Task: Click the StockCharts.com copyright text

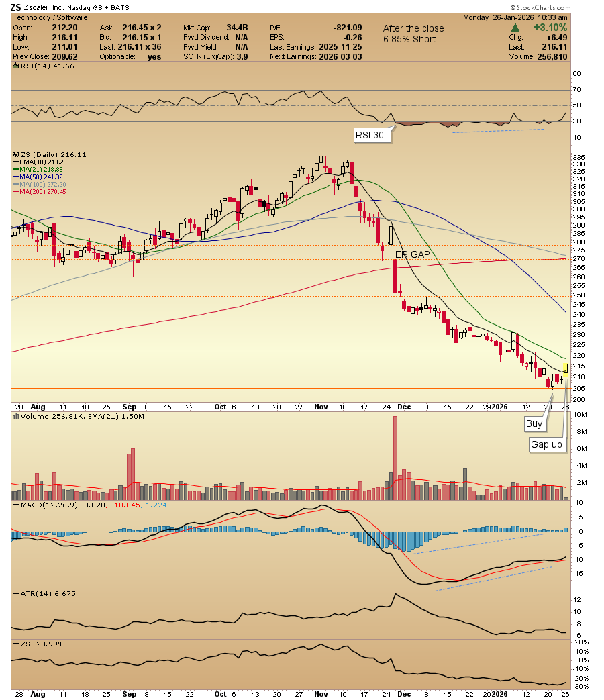Action: (x=541, y=7)
